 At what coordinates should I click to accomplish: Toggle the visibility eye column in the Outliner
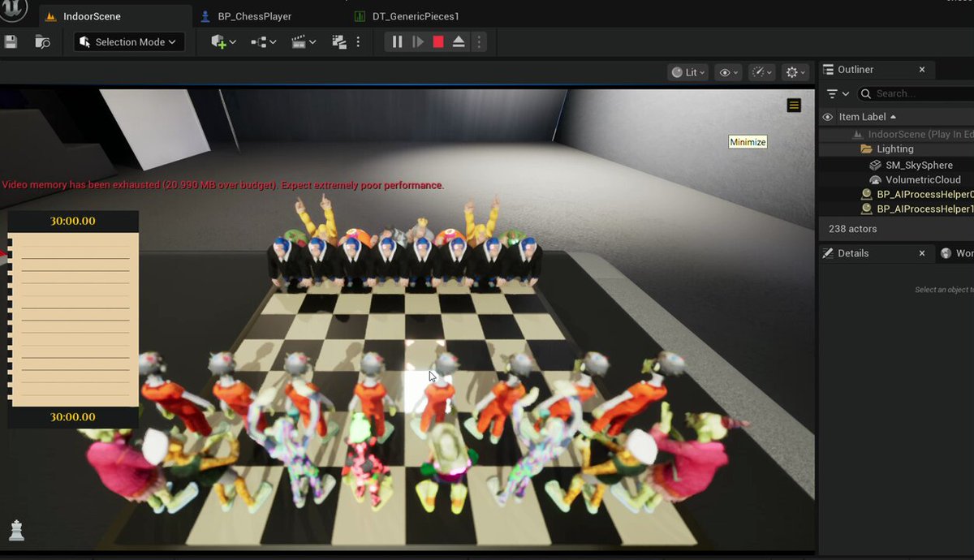(828, 117)
